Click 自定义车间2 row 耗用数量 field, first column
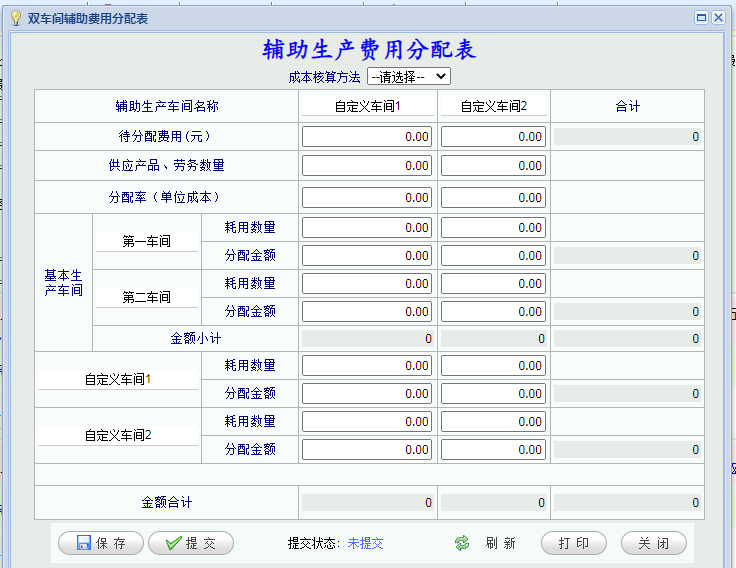Screen dimensions: 736x568 367,422
